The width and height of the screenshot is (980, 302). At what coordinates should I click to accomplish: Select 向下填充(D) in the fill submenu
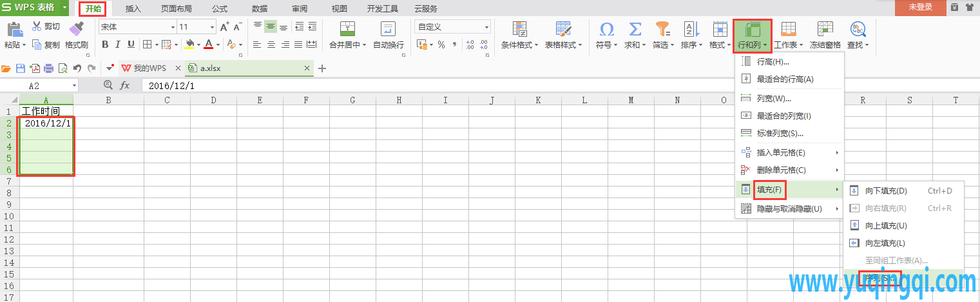(x=903, y=190)
